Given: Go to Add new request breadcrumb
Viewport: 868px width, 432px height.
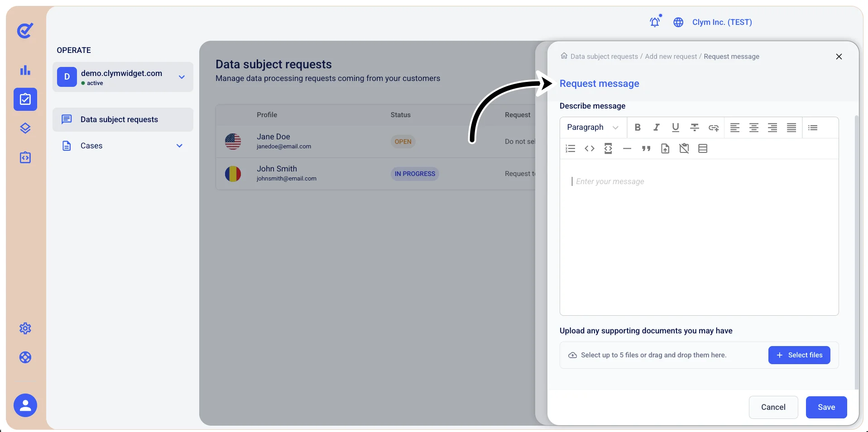Looking at the screenshot, I should (671, 57).
